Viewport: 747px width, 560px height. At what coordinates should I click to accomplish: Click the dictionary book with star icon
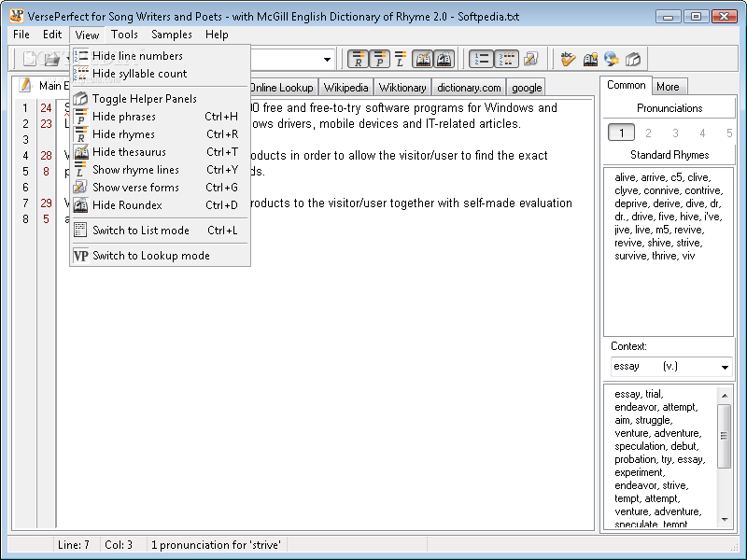[x=591, y=59]
